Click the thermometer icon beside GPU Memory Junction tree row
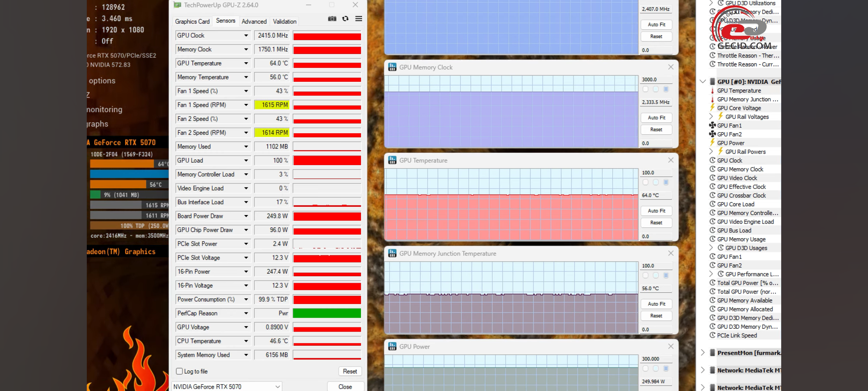 tap(712, 99)
